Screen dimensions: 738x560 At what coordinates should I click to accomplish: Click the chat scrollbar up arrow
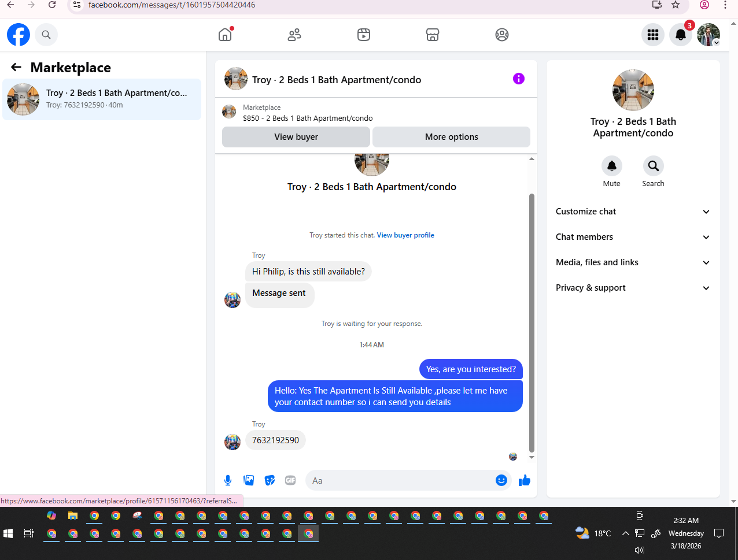coord(532,159)
